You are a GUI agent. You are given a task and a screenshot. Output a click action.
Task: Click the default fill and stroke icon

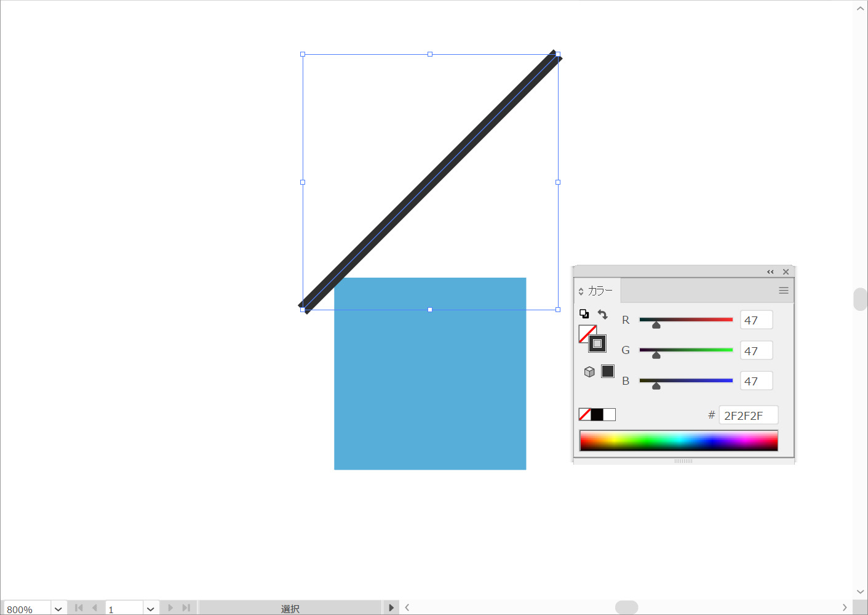584,314
